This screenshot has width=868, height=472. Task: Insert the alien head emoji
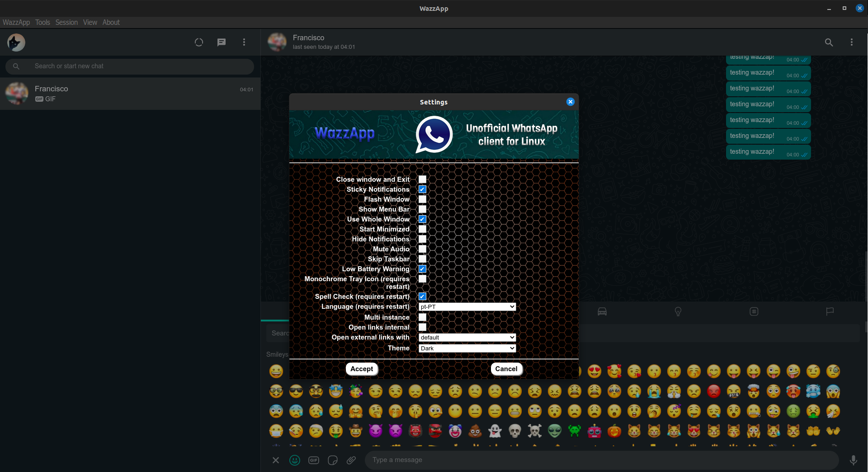pos(555,431)
